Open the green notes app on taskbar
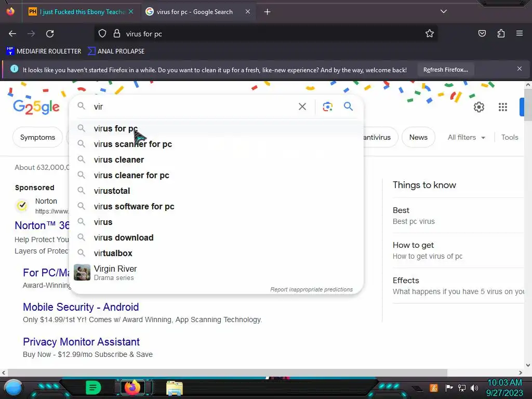532x399 pixels. (94, 388)
